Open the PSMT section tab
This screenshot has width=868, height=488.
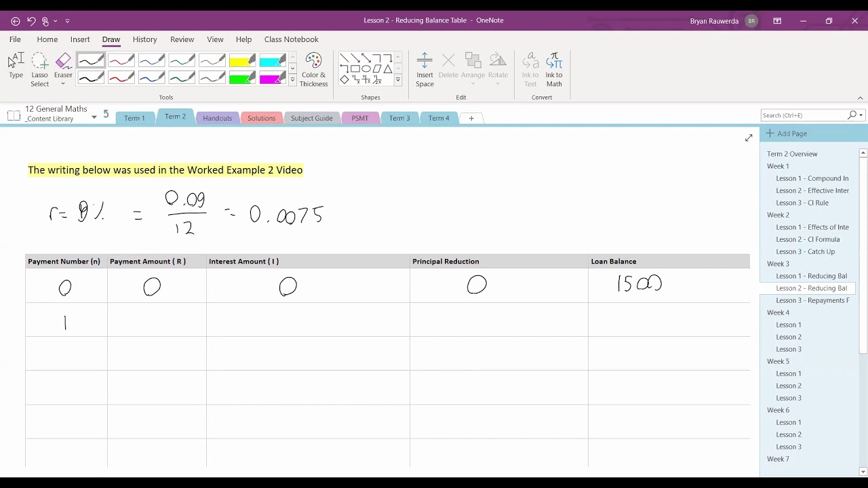click(360, 118)
